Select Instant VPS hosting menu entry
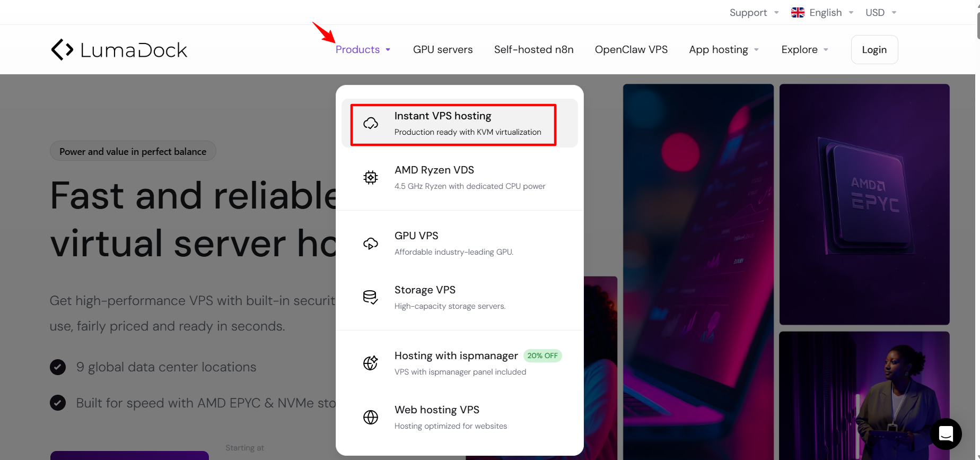The height and width of the screenshot is (460, 980). point(459,123)
